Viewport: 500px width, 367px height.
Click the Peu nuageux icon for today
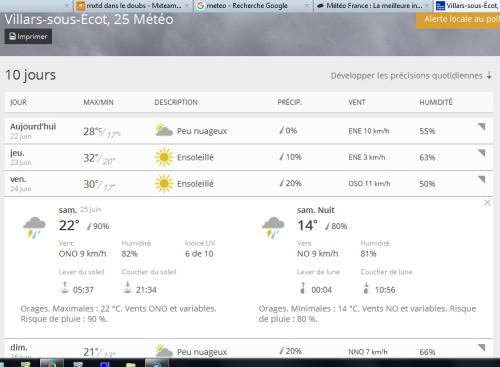pyautogui.click(x=164, y=130)
